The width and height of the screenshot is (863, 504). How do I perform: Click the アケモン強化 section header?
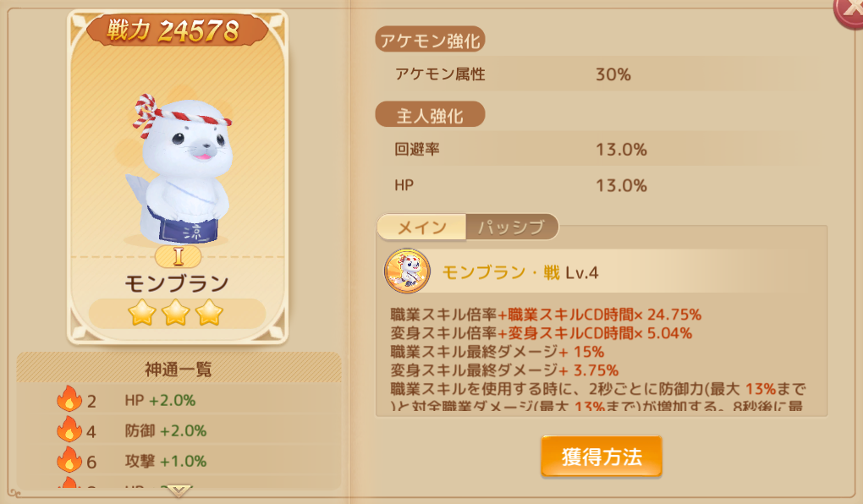430,40
